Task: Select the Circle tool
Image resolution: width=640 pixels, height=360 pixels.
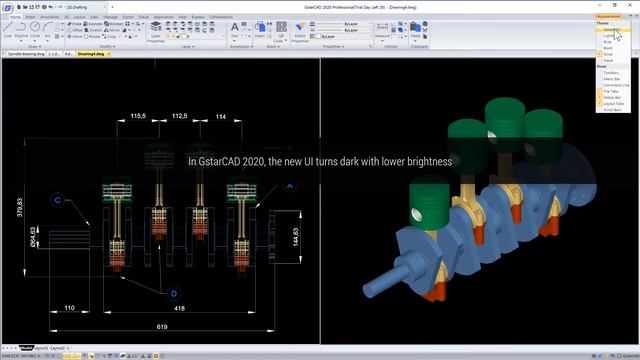Action: 35,29
